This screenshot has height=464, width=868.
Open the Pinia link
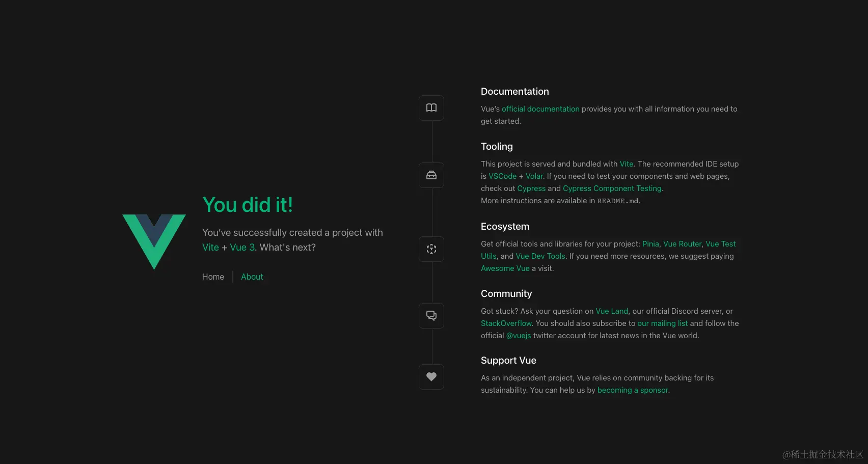pyautogui.click(x=650, y=244)
